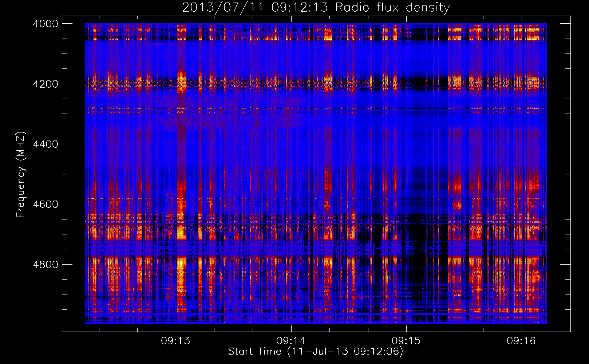The image size is (589, 364).
Task: Click the 4200 frequency tick label
Action: [46, 84]
